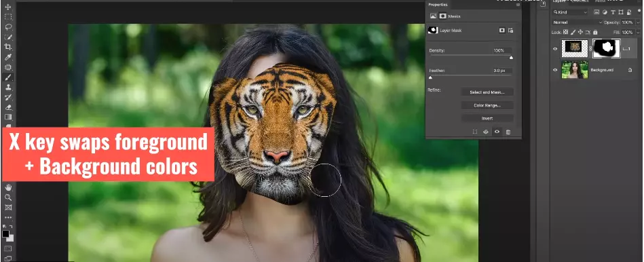Viewport: 644px width, 262px height.
Task: Select the Spot Healing Brush tool
Action: click(7, 67)
